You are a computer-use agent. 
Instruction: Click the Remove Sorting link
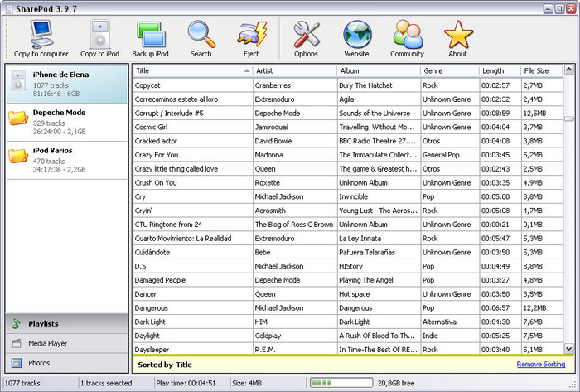(541, 365)
